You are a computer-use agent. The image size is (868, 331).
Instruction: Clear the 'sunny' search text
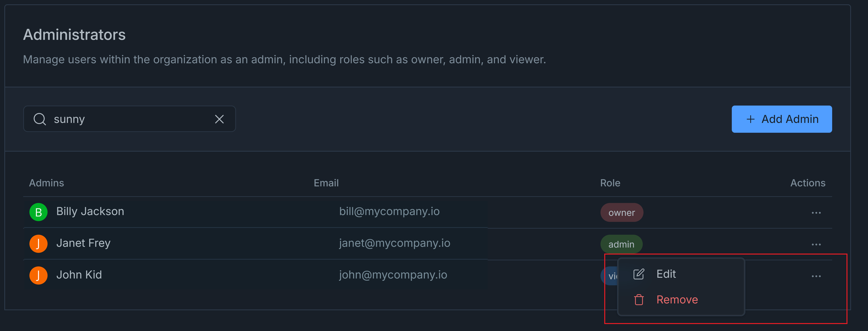coord(219,119)
